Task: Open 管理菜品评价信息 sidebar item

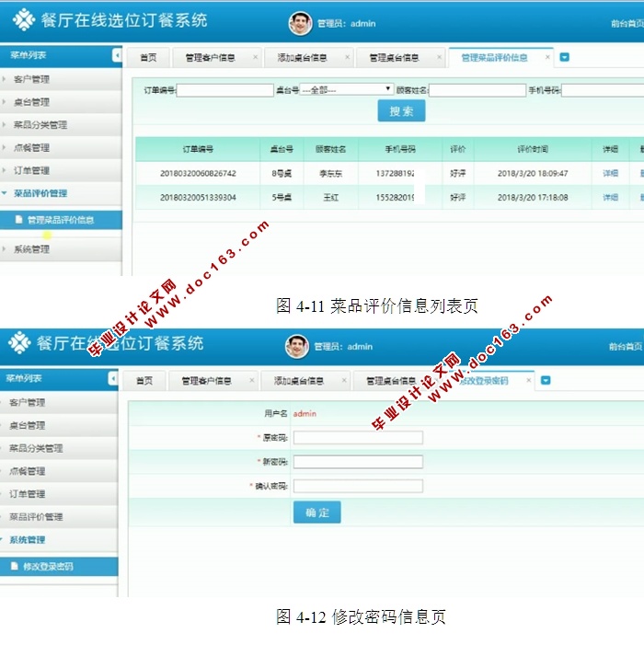Action: [61, 220]
